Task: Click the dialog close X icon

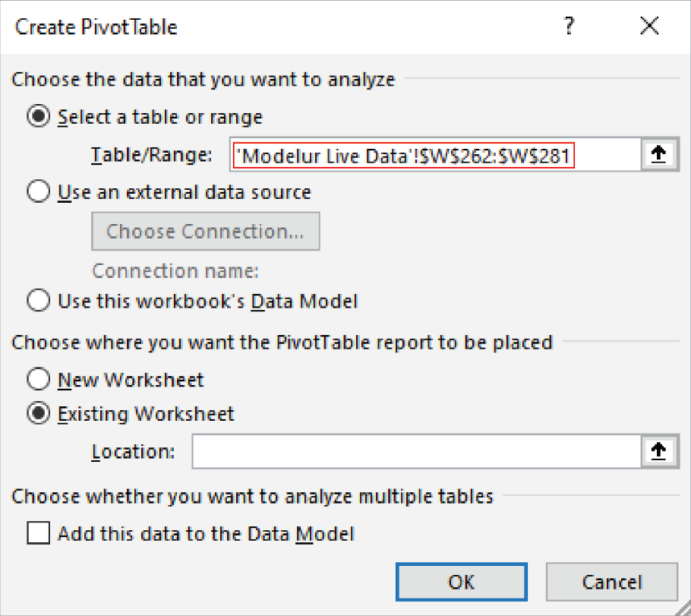Action: pyautogui.click(x=649, y=25)
